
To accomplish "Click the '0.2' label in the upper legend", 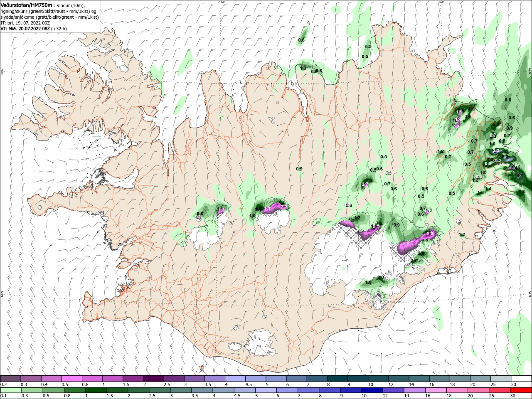I will coord(3,384).
